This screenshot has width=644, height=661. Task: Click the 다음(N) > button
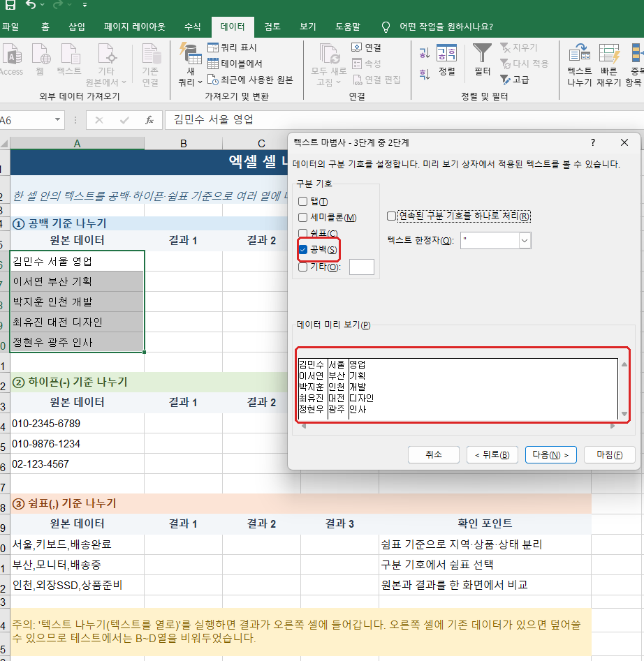point(551,454)
